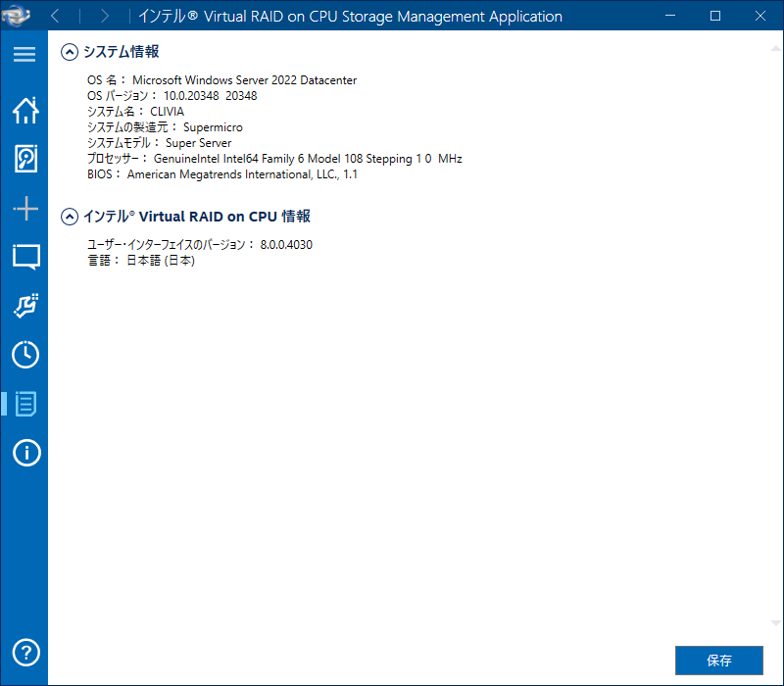Viewport: 784px width, 686px height.
Task: Collapse the Virtual RAID on CPU 情報 section
Action: tap(70, 217)
